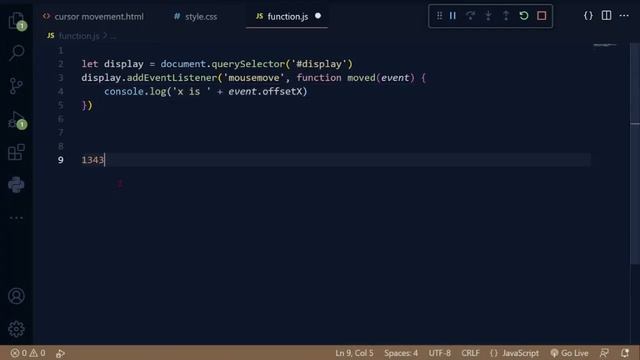Image resolution: width=640 pixels, height=360 pixels.
Task: Click the debug launch status bar icon
Action: pos(60,353)
